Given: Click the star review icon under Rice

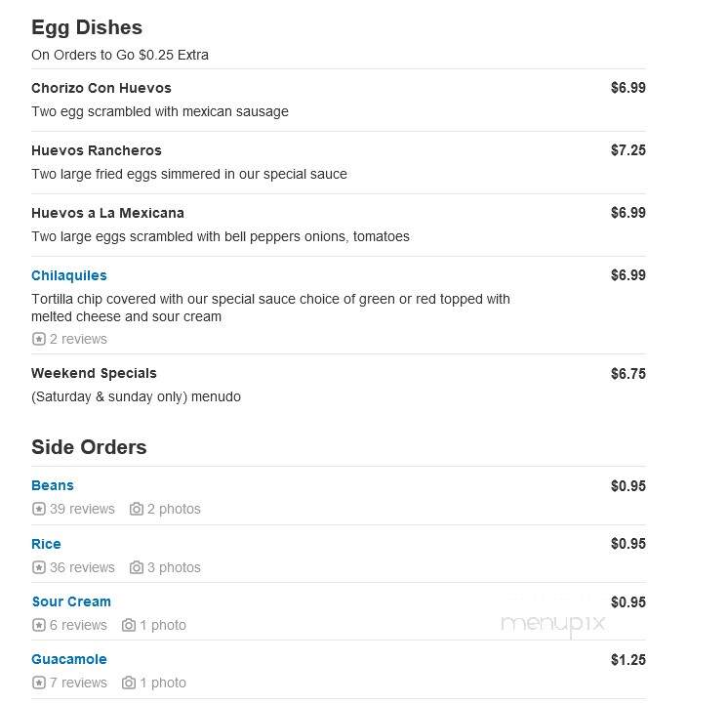Looking at the screenshot, I should 39,567.
